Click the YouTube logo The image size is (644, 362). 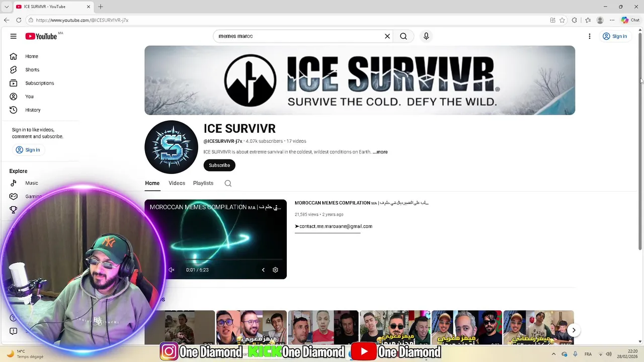41,36
